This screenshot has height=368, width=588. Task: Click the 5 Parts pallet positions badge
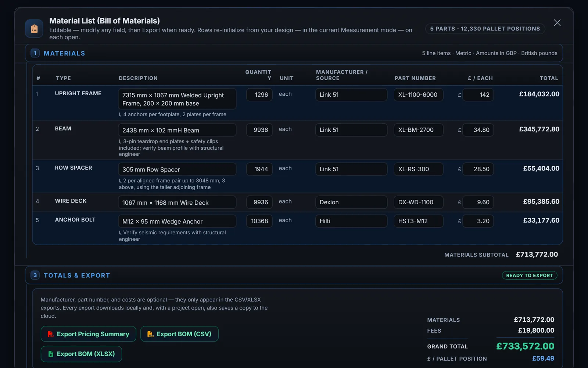pyautogui.click(x=485, y=29)
